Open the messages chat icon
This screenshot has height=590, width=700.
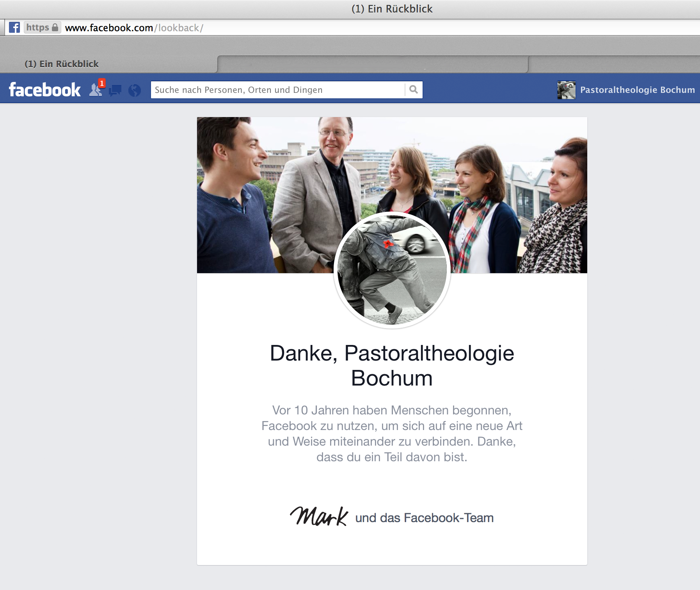(x=115, y=91)
